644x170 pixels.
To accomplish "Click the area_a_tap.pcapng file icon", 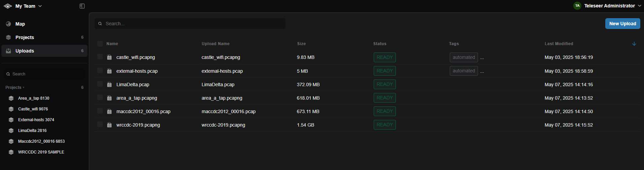I will click(109, 98).
